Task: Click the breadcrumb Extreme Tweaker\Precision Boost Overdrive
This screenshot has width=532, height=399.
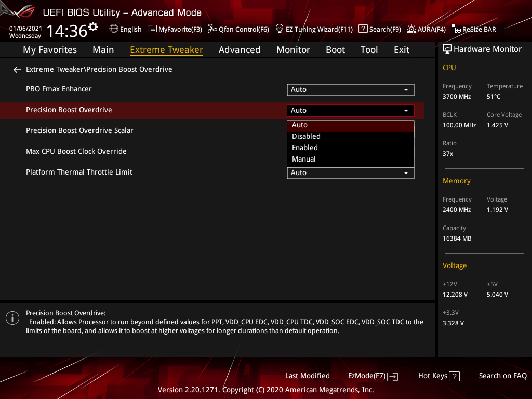Action: coord(99,69)
